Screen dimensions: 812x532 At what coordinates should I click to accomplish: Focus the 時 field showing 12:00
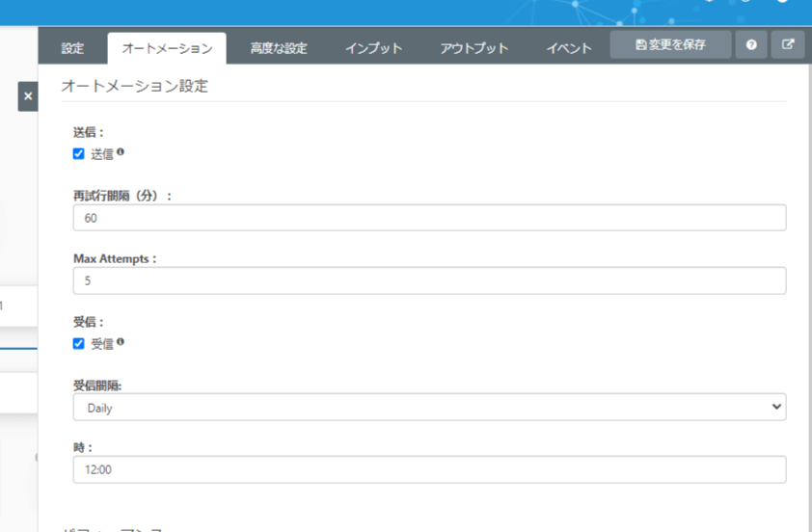point(429,469)
